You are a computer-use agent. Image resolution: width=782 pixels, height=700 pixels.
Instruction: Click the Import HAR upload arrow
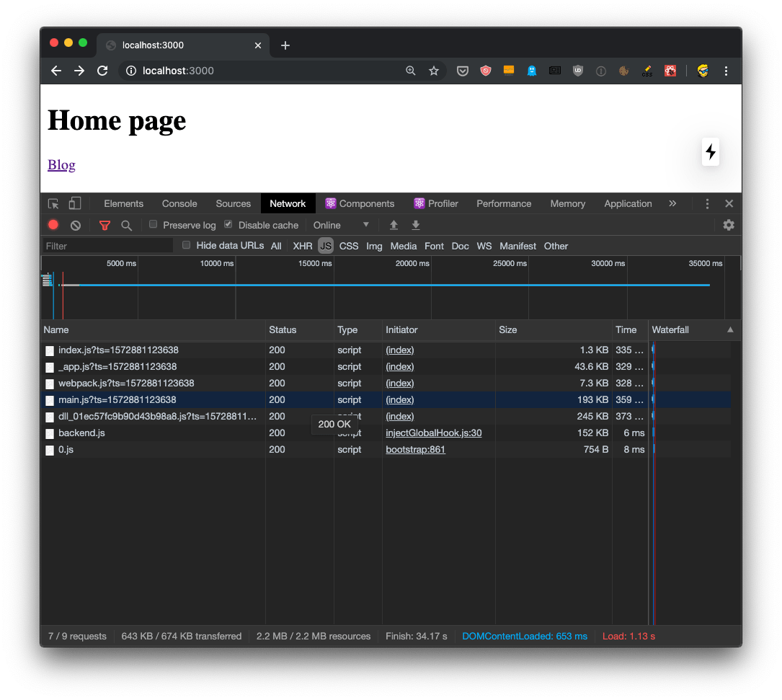394,226
